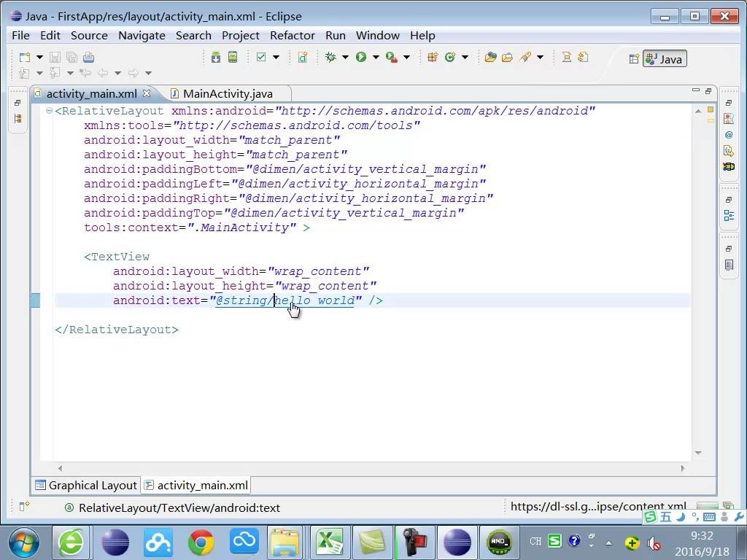Open the File menu
747x560 pixels.
(x=20, y=35)
